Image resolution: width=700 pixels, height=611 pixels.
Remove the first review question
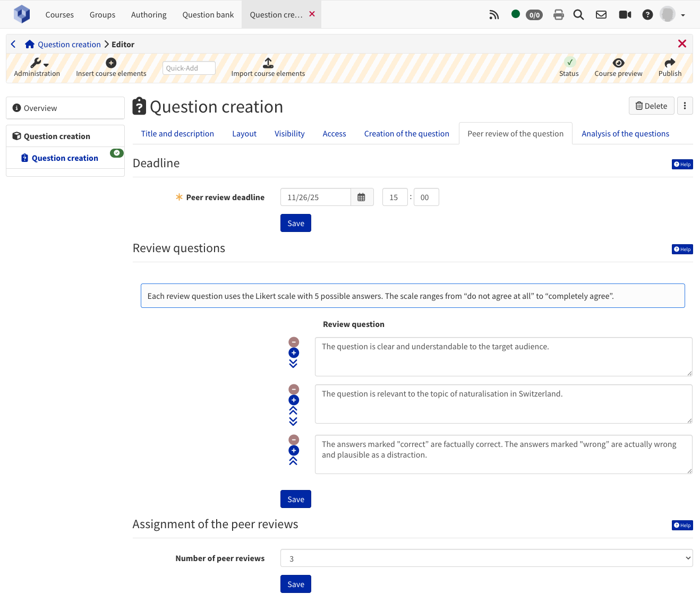click(x=294, y=342)
